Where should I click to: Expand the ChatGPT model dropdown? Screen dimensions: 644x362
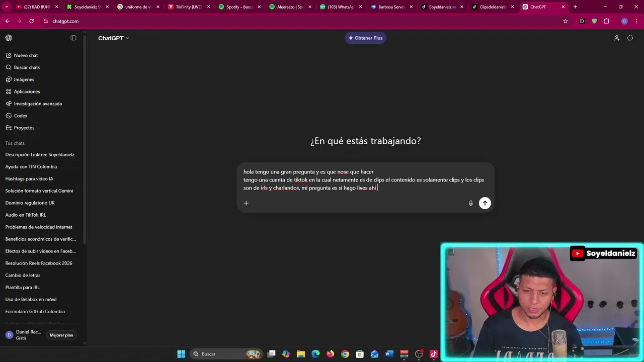click(x=114, y=38)
